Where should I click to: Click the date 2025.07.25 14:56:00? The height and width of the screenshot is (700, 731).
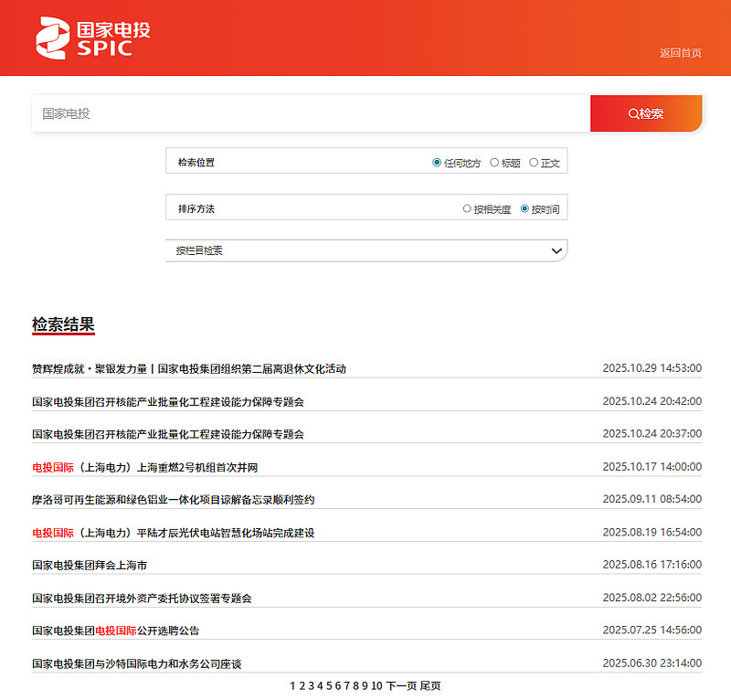pyautogui.click(x=652, y=630)
